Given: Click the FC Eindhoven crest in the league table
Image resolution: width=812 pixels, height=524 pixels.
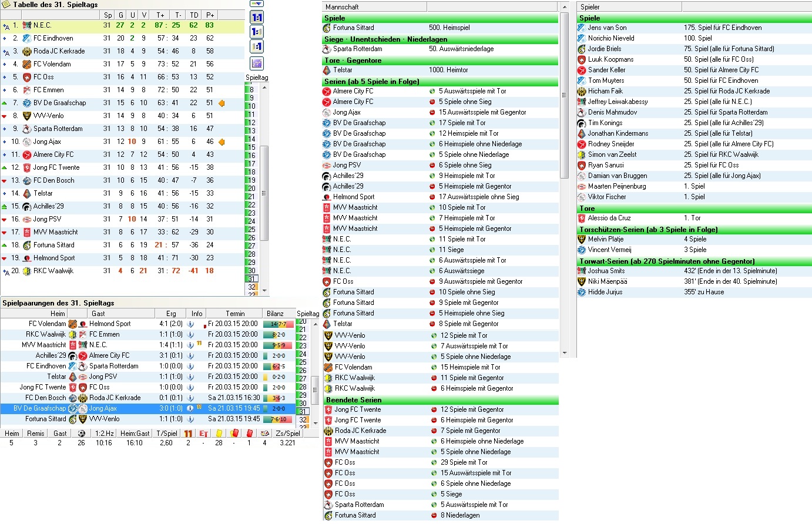Looking at the screenshot, I should pos(27,38).
